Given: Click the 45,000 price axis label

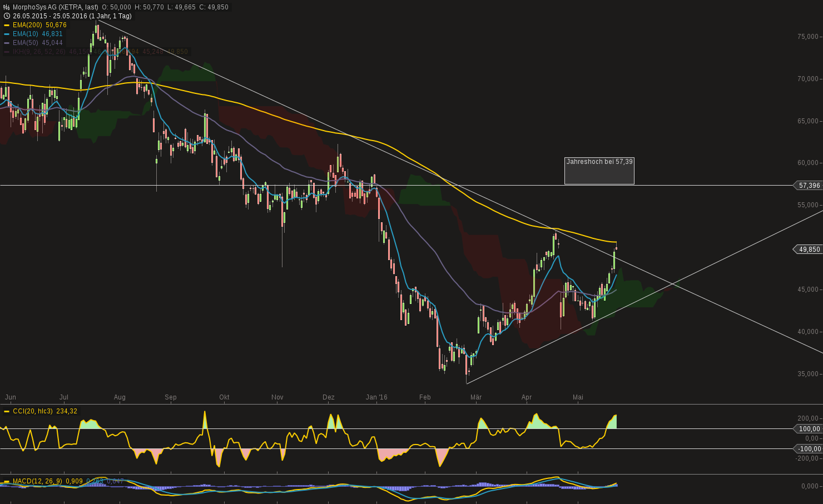Looking at the screenshot, I should tap(808, 290).
